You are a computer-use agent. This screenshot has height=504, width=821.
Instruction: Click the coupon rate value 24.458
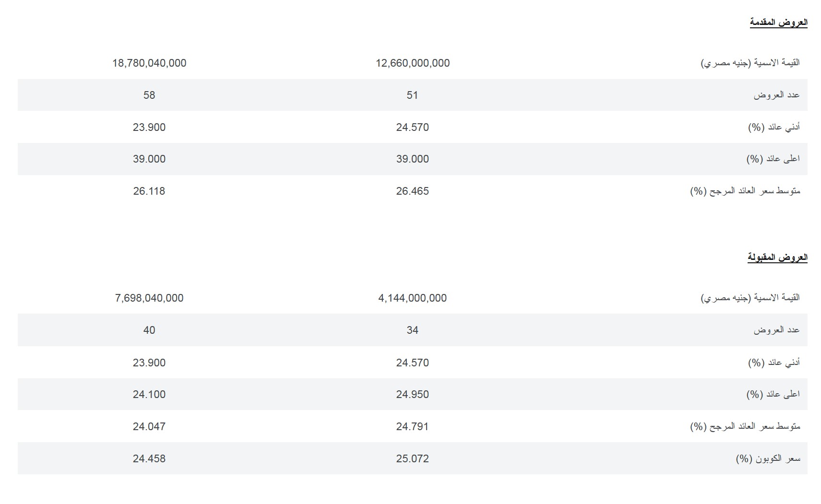tap(149, 459)
